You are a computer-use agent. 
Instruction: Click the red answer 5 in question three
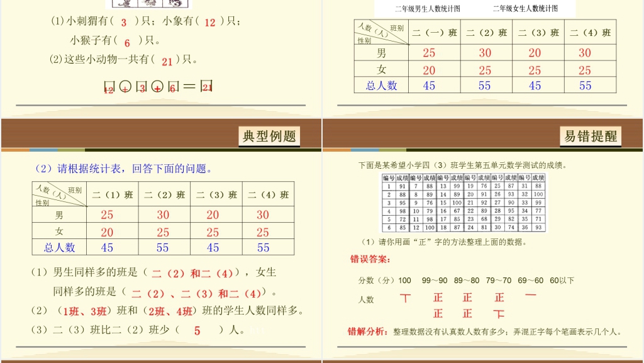(x=197, y=330)
